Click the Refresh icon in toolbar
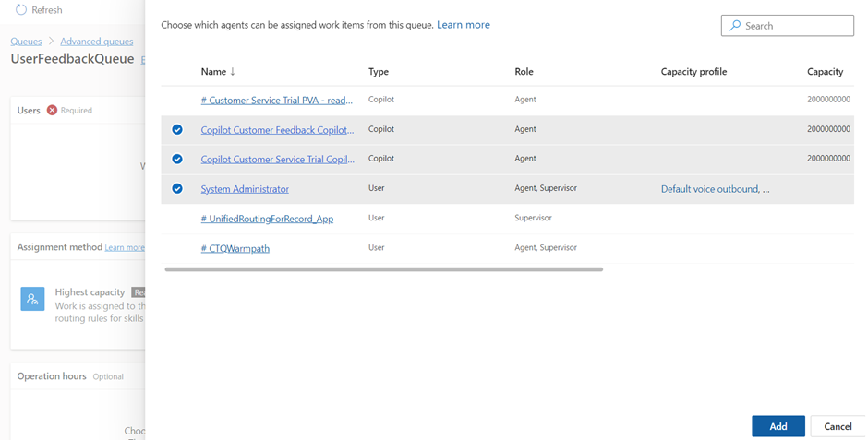 (20, 10)
